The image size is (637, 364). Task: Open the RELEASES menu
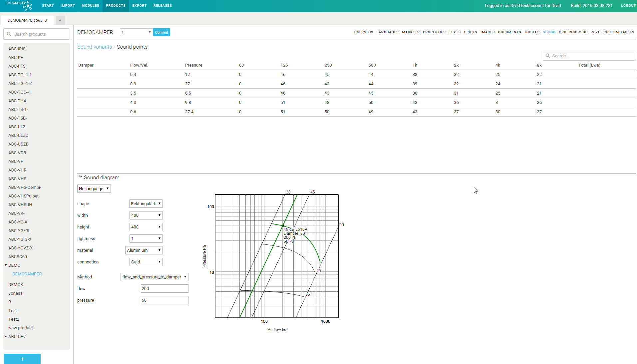162,6
